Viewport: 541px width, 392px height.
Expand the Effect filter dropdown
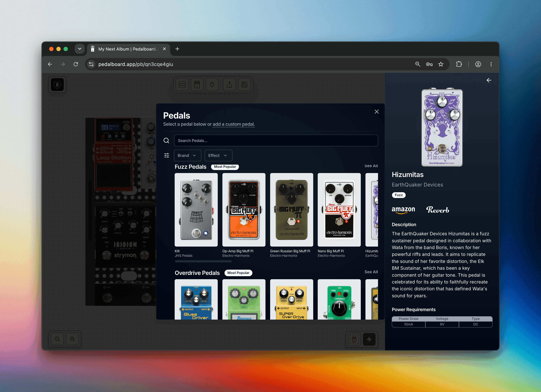coord(218,155)
